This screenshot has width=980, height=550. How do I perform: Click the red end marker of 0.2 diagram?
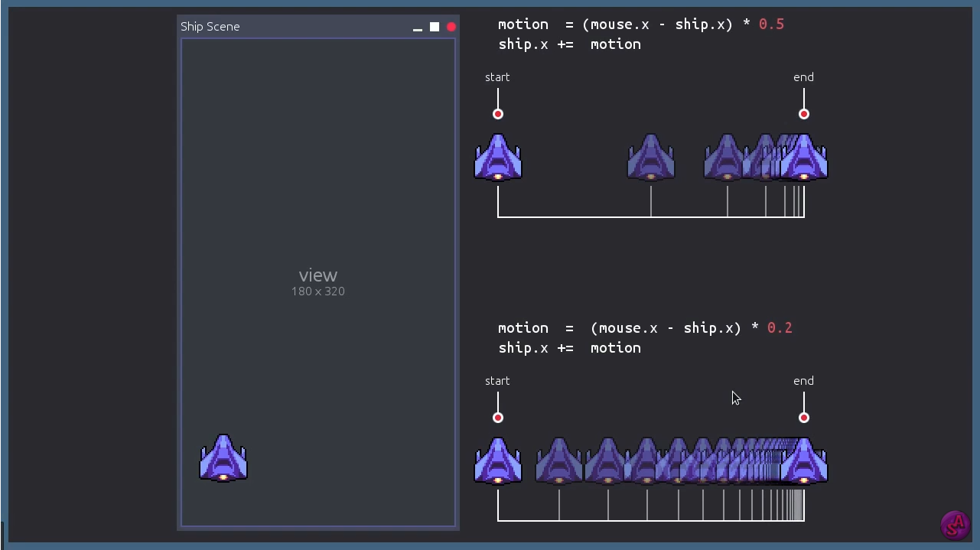pos(804,418)
